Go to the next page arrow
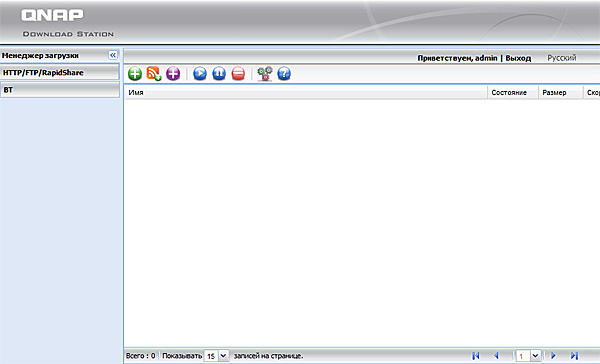The height and width of the screenshot is (364, 600). pos(553,356)
